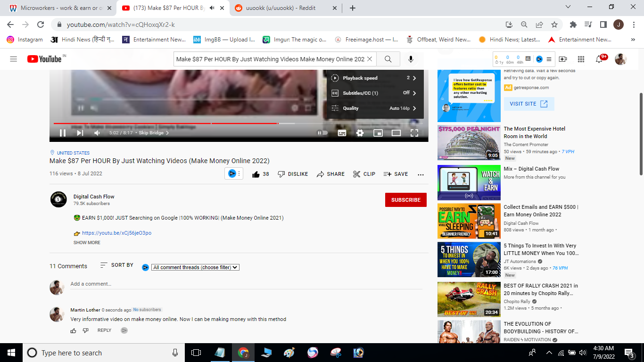Viewport: 644px width, 362px height.
Task: Reload the page
Action: [41, 25]
